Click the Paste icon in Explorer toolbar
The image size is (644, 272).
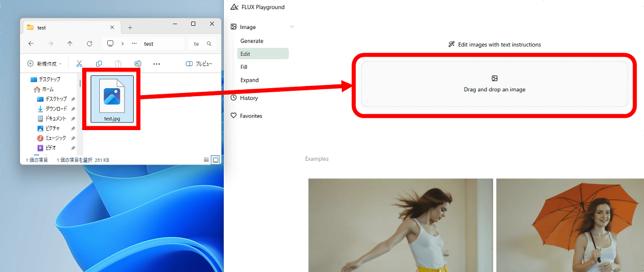coord(118,63)
